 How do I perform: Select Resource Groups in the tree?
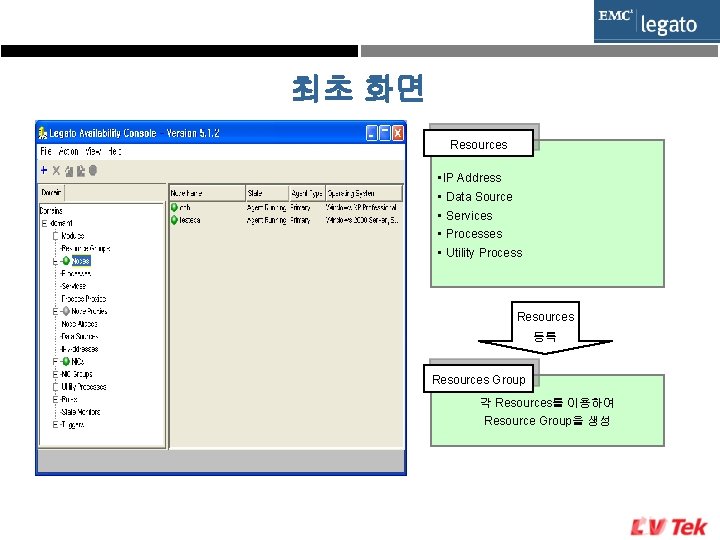point(86,248)
